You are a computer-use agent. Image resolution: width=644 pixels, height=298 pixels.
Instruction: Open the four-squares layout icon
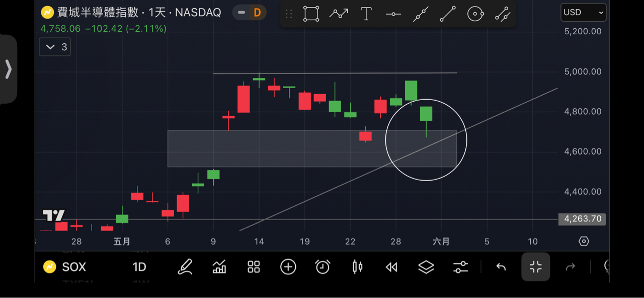coord(254,267)
